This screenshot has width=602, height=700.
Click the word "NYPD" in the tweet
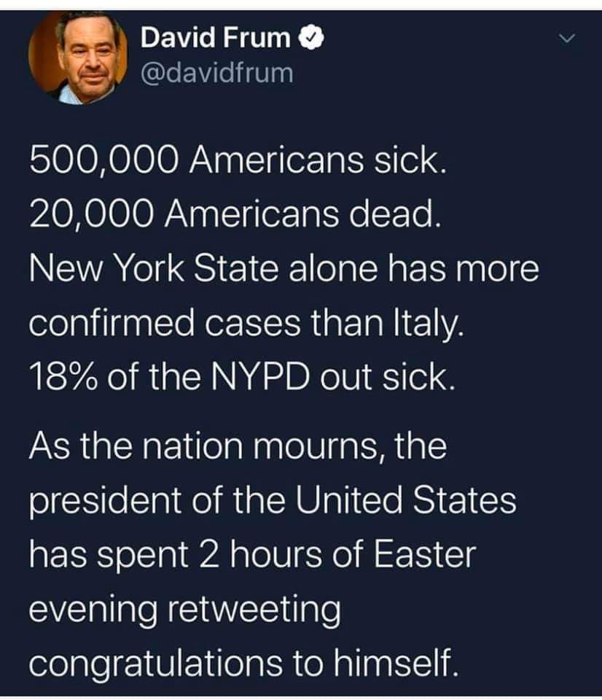(x=259, y=378)
